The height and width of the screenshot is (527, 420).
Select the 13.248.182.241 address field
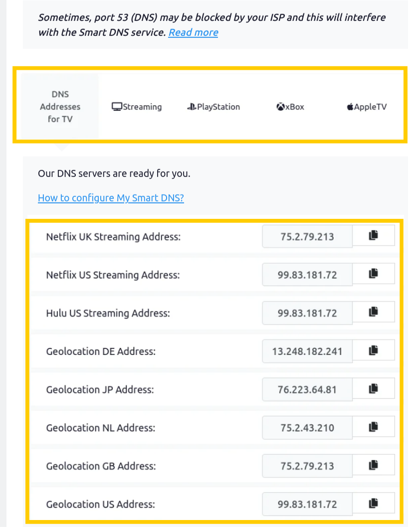click(307, 351)
